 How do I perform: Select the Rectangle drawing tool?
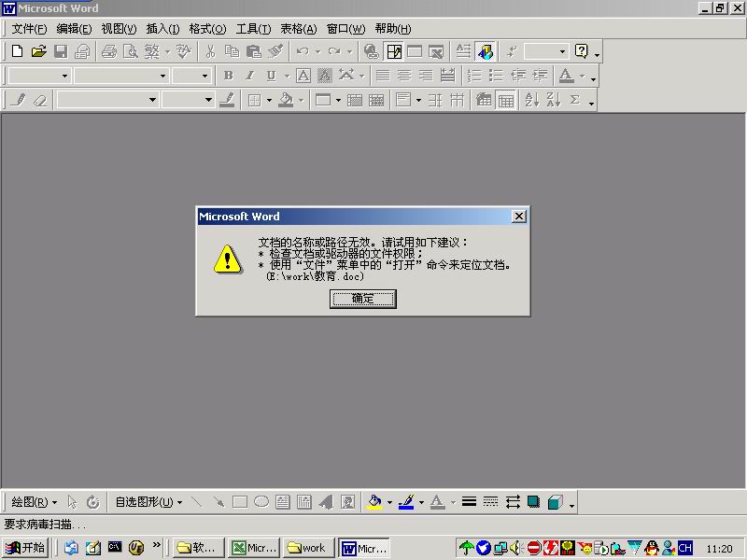pos(240,502)
